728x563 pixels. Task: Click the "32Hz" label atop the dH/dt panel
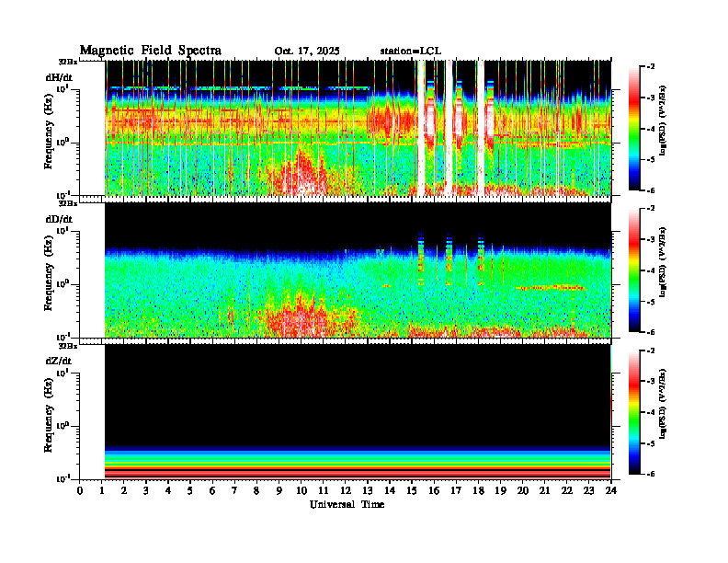(x=68, y=61)
